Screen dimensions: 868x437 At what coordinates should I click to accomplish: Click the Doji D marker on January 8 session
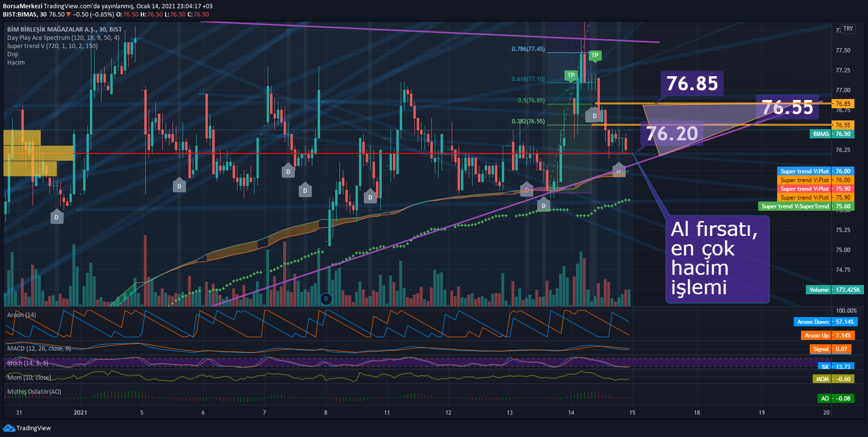pos(370,197)
